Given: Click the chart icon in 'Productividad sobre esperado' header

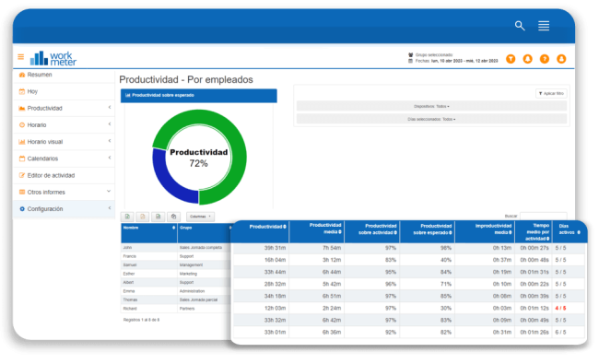Looking at the screenshot, I should click(128, 95).
